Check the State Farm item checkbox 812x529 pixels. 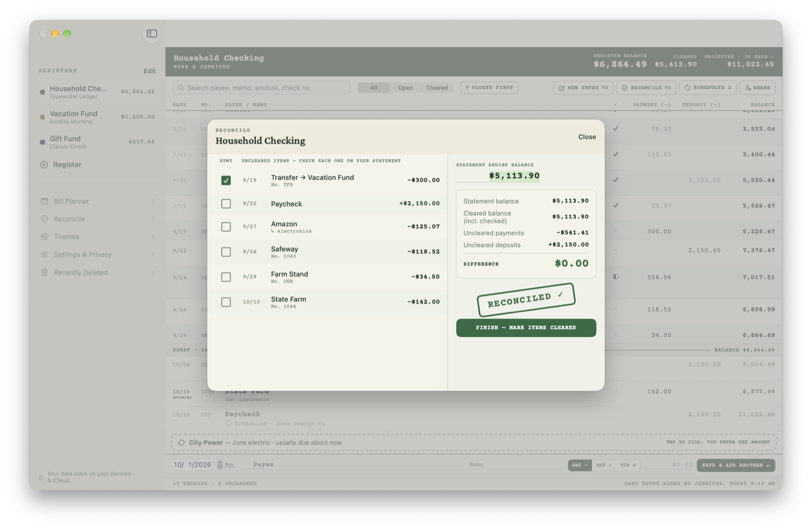[226, 302]
